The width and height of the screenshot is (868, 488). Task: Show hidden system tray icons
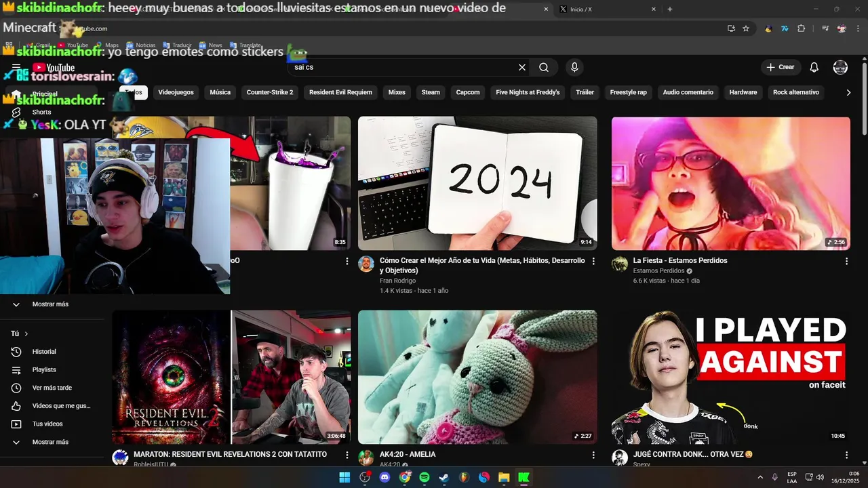760,477
